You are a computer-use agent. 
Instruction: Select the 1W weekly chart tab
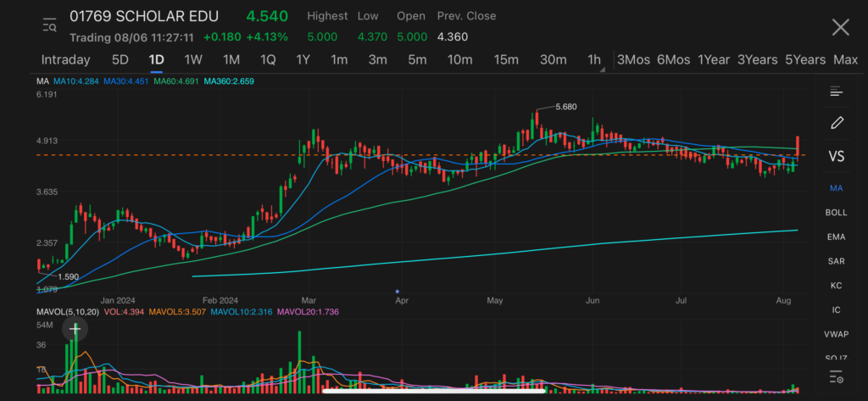(x=193, y=59)
